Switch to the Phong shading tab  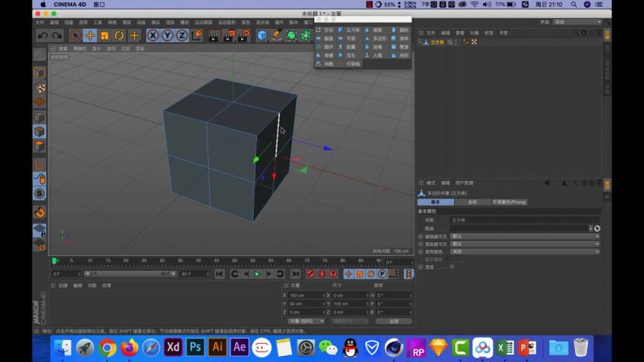(x=509, y=202)
